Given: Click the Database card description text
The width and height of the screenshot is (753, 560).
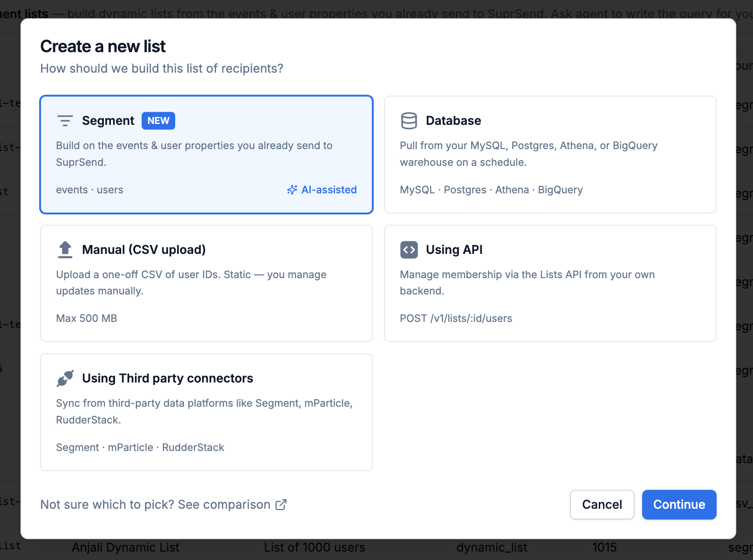Looking at the screenshot, I should coord(528,154).
